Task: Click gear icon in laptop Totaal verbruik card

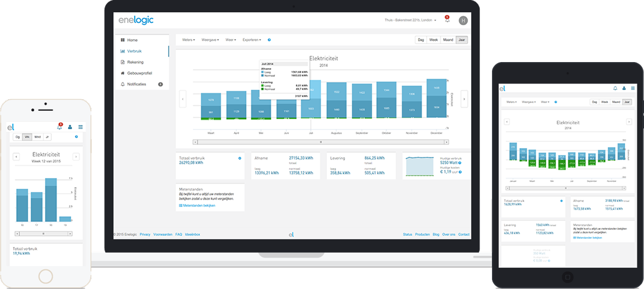Action: click(x=240, y=158)
